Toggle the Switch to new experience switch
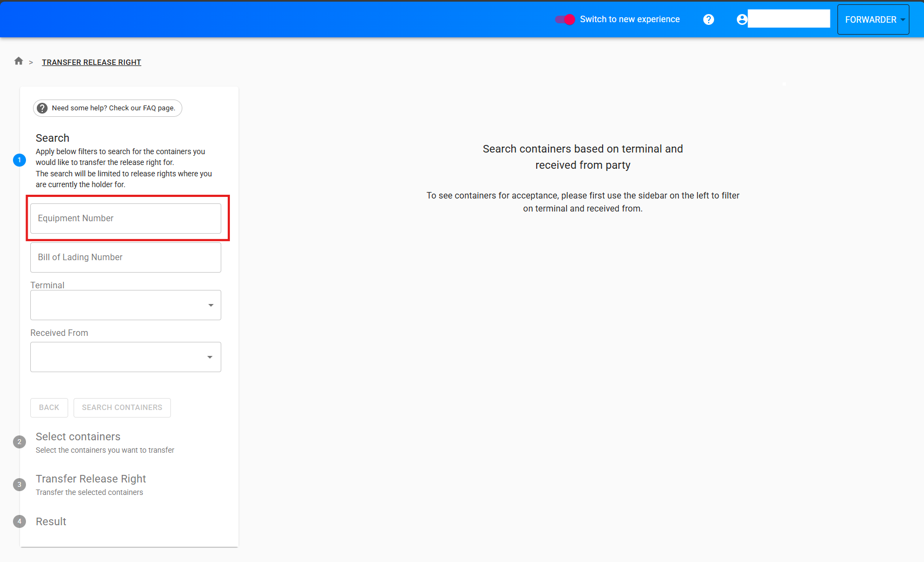This screenshot has height=562, width=924. pos(565,19)
